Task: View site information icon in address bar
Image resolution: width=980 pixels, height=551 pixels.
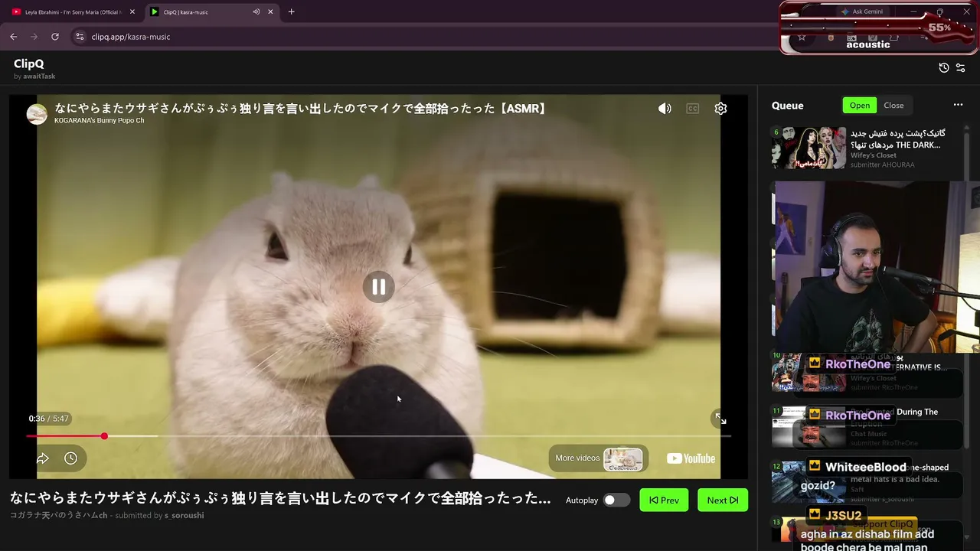Action: click(79, 37)
